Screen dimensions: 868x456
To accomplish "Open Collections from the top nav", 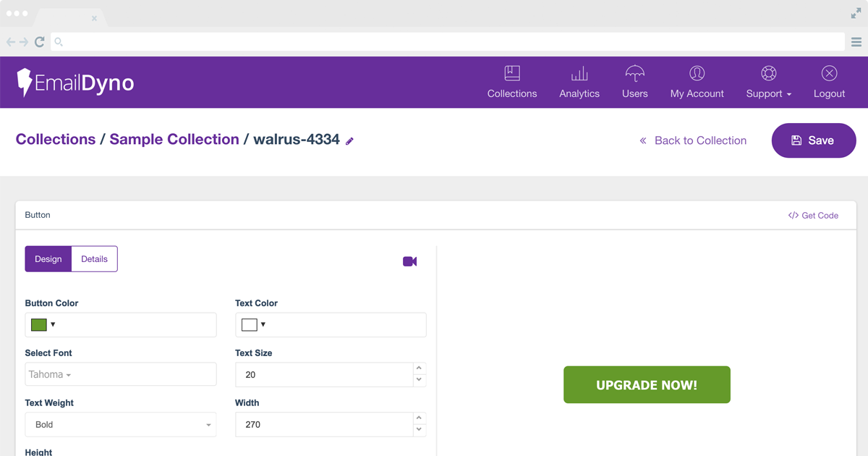I will [x=512, y=83].
